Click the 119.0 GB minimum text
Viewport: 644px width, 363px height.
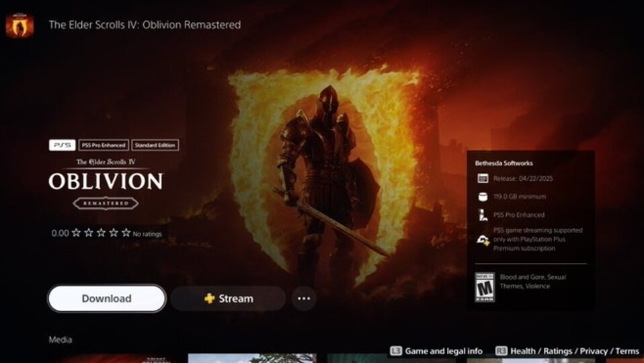point(520,197)
